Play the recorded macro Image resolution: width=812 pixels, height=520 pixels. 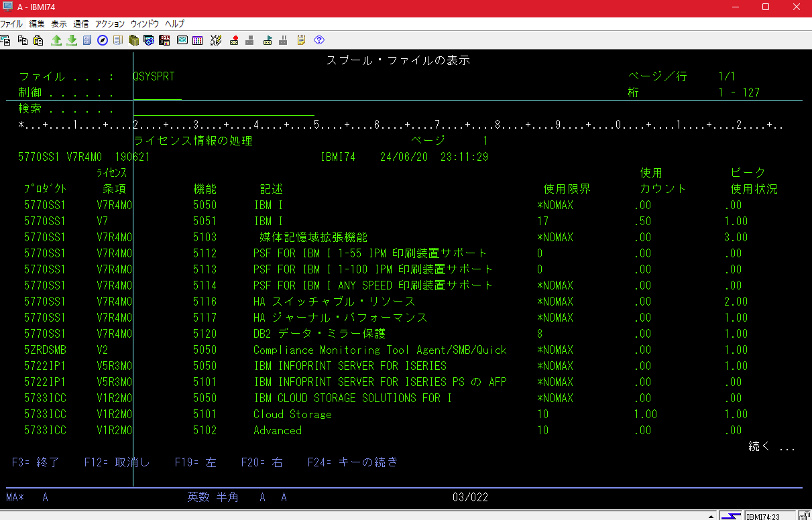[268, 40]
